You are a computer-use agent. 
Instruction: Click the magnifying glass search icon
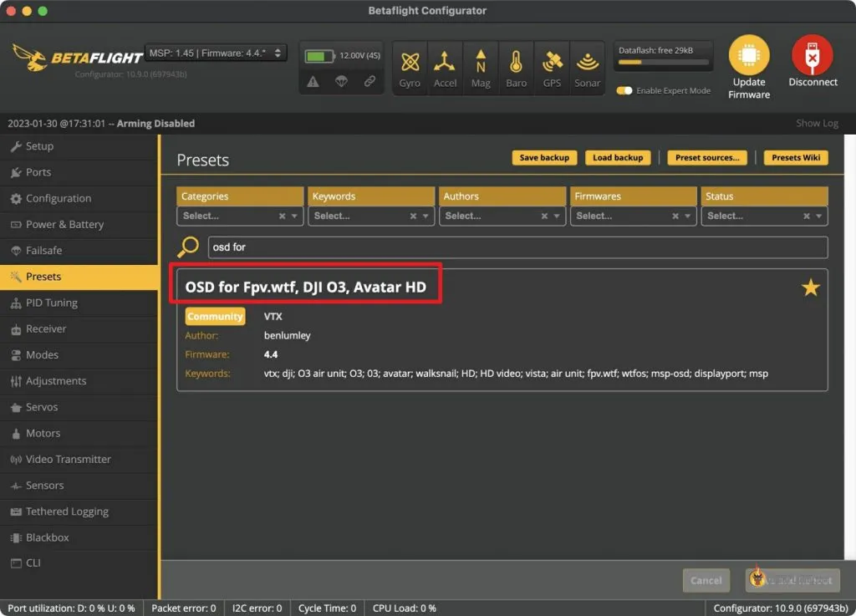coord(188,247)
